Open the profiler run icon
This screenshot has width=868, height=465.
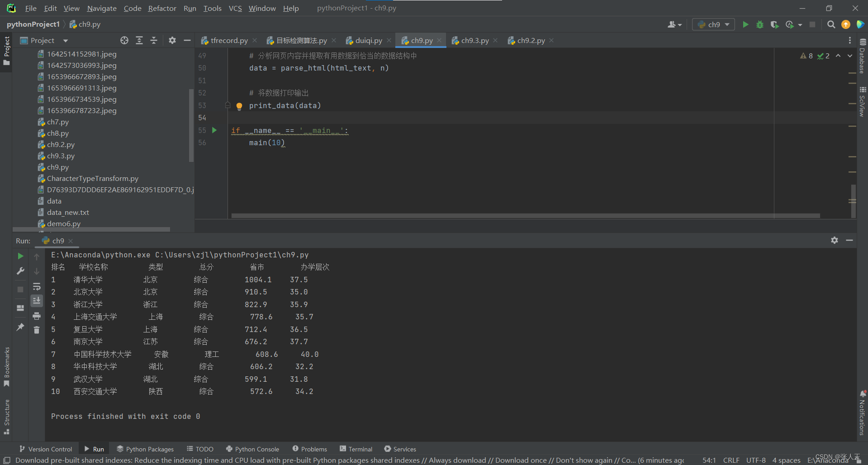(790, 24)
